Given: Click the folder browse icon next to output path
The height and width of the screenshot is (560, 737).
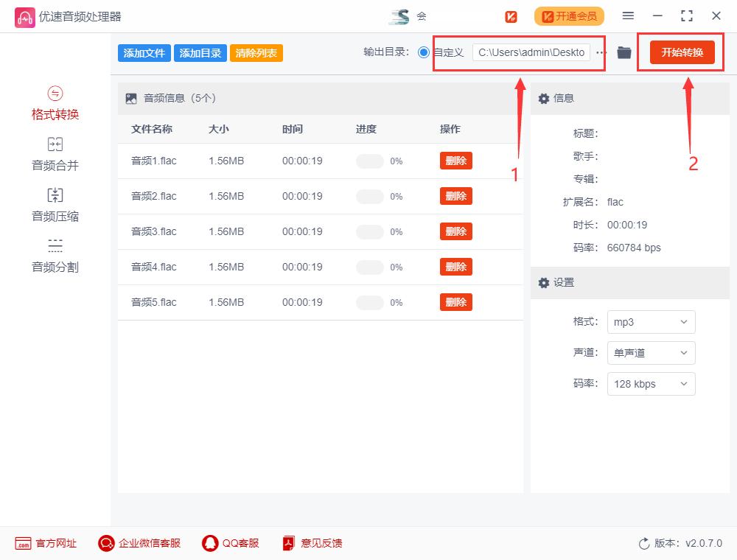Looking at the screenshot, I should [x=624, y=52].
